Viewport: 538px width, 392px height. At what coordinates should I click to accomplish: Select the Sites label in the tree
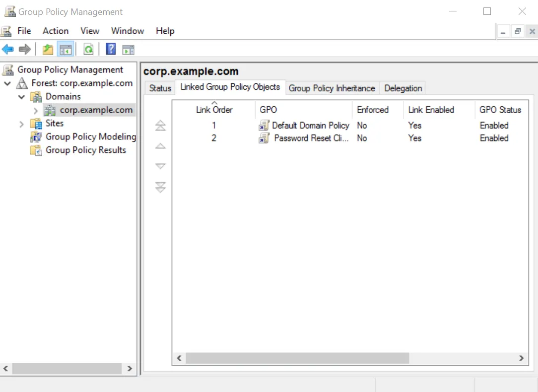point(55,124)
